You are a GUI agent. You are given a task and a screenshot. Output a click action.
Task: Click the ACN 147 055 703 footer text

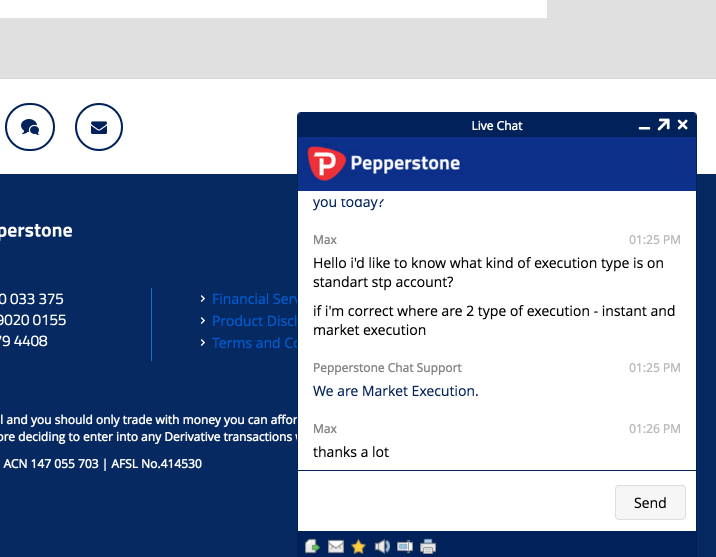pos(51,464)
